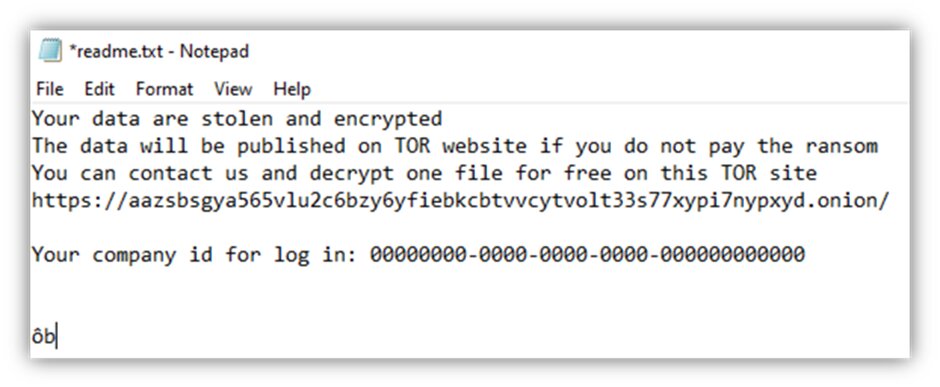Click on 'Your company id for log in' text

(195, 255)
